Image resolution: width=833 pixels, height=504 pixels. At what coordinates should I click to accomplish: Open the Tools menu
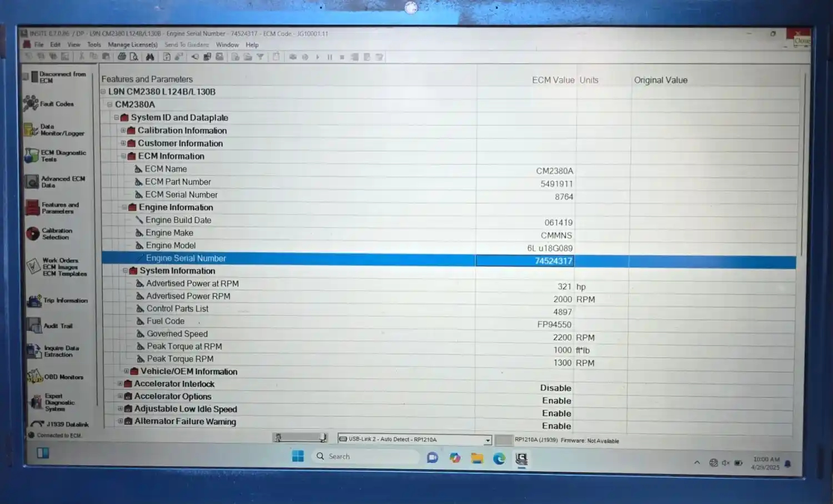(94, 45)
